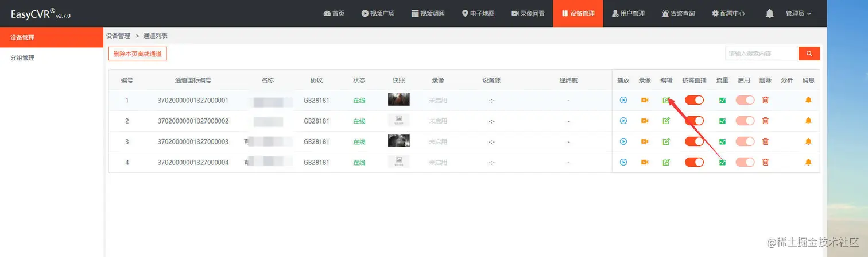Click GB28181 protocol in row 4
Viewport: 868px width, 257px height.
pos(316,162)
